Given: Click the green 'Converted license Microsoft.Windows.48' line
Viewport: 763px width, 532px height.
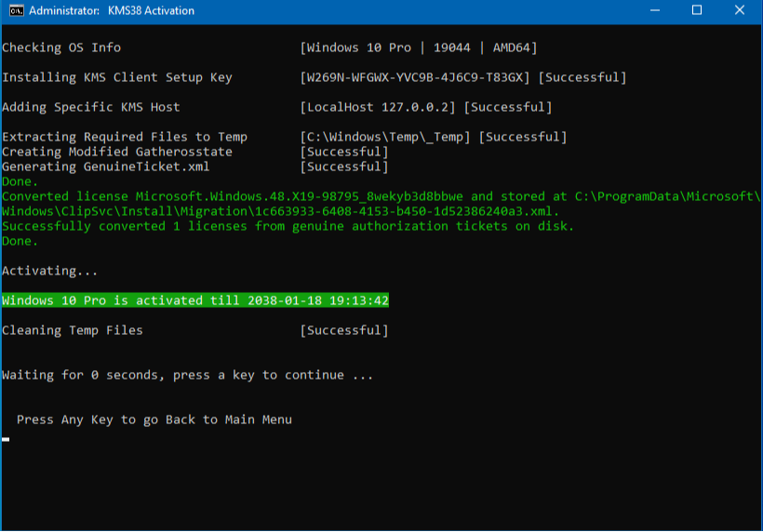Looking at the screenshot, I should click(x=381, y=196).
